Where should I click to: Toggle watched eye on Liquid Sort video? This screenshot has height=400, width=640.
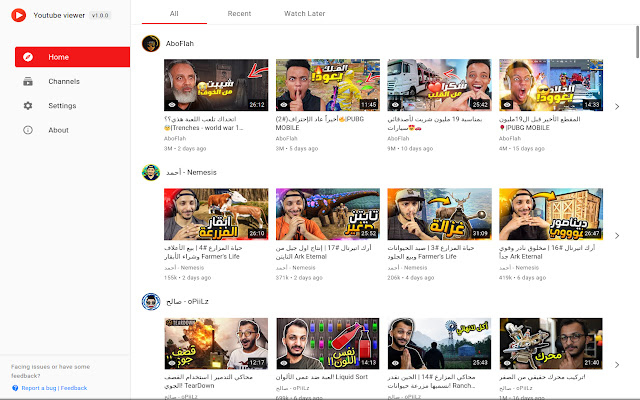284,362
